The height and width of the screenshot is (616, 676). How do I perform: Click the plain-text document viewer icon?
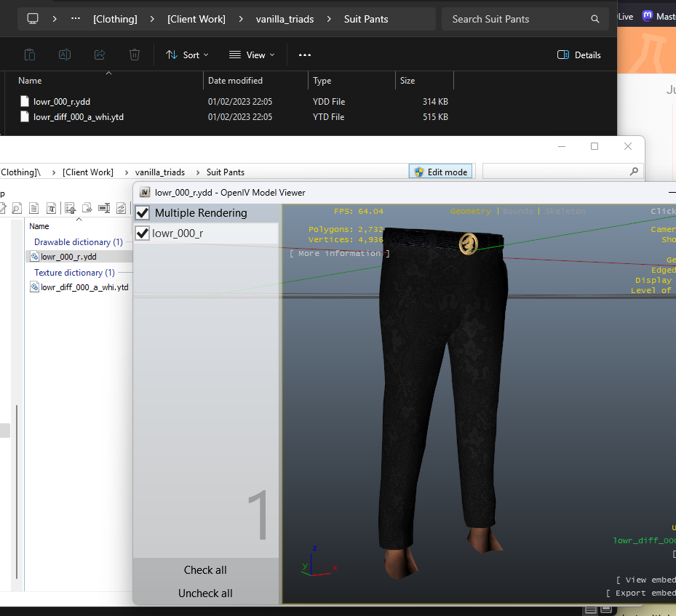(x=34, y=207)
